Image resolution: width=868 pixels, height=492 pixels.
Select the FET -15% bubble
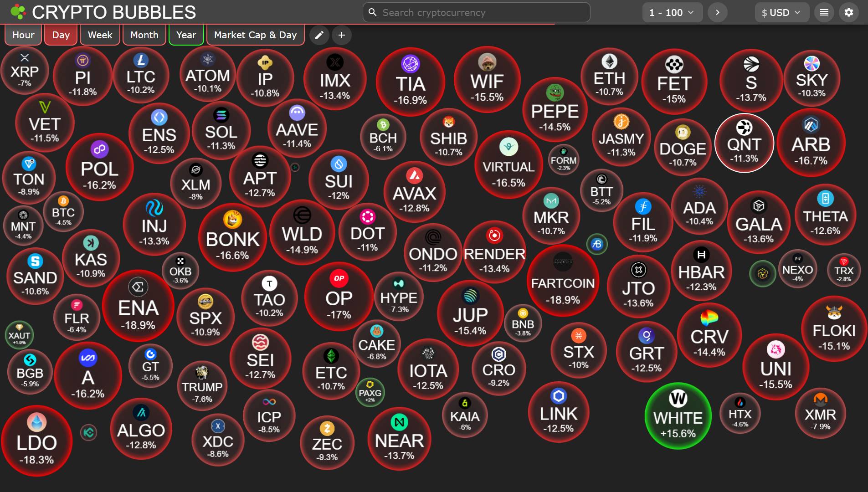(x=674, y=82)
